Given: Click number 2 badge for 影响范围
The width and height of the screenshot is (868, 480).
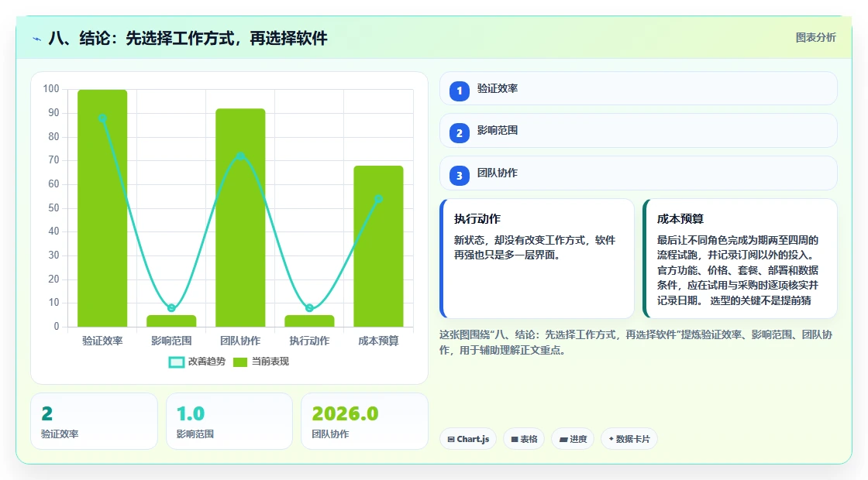Looking at the screenshot, I should click(x=459, y=132).
